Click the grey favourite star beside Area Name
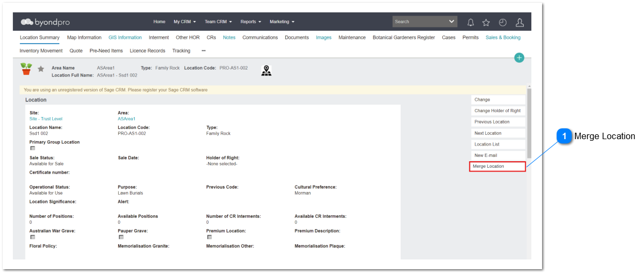The width and height of the screenshot is (644, 274). pyautogui.click(x=41, y=69)
